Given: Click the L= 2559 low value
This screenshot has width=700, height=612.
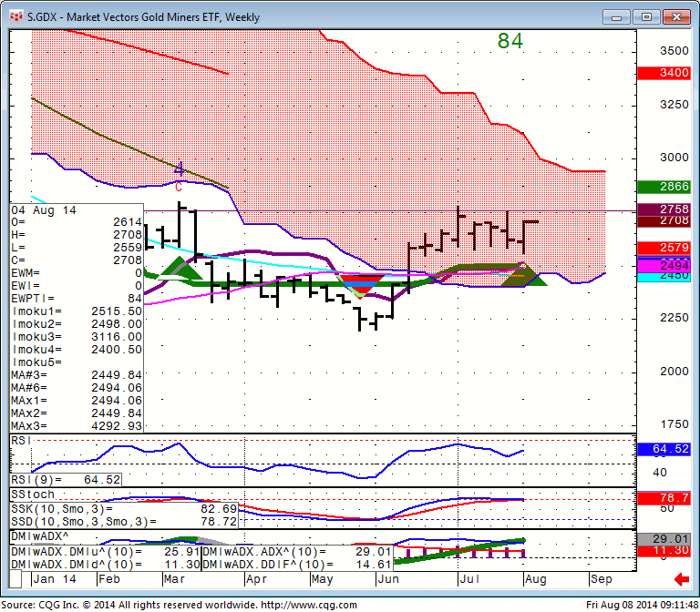Looking at the screenshot, I should [x=77, y=248].
